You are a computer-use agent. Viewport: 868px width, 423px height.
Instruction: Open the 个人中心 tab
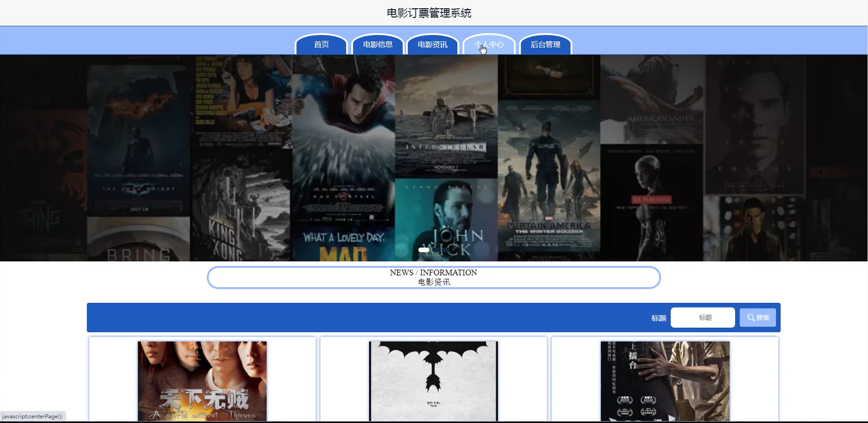pyautogui.click(x=489, y=44)
